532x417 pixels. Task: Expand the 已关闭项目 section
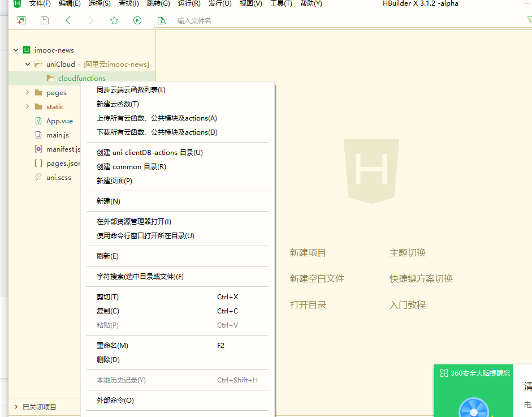pos(16,407)
